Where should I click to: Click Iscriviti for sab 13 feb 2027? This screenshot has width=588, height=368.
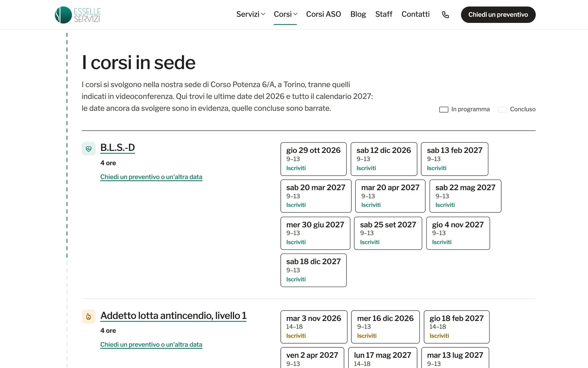437,168
